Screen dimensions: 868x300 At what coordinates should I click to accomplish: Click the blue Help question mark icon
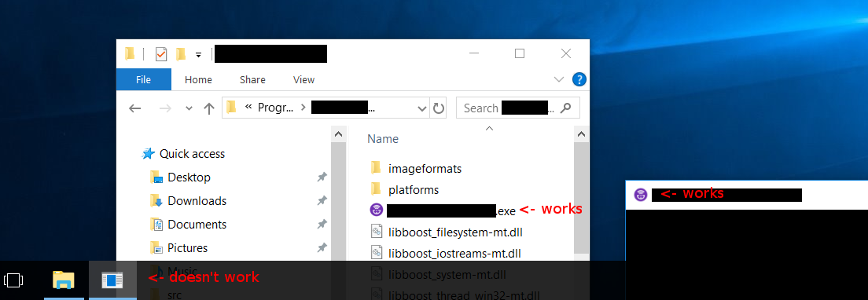pos(579,79)
